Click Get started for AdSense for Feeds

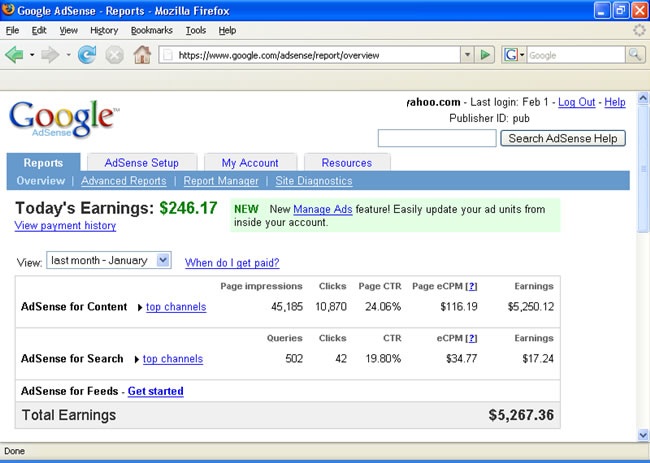(155, 391)
